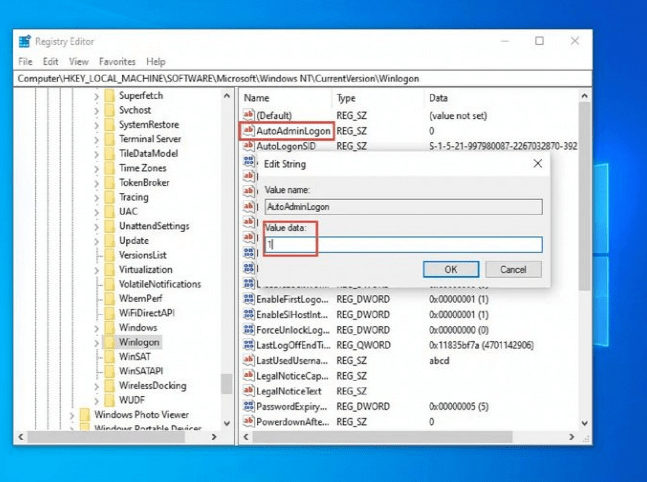Click the TileDataModel folder icon
Viewport: 647px width, 482px height.
pos(109,154)
